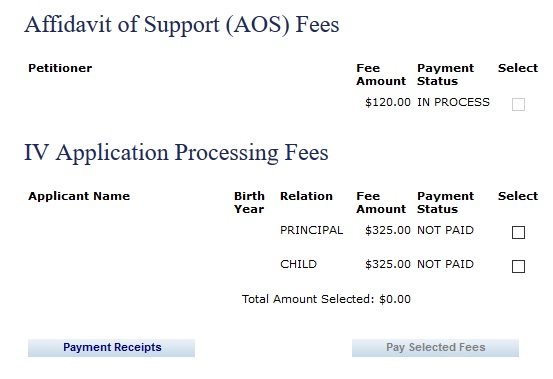Open the Payment Receipts page
The width and height of the screenshot is (553, 379).
(111, 348)
